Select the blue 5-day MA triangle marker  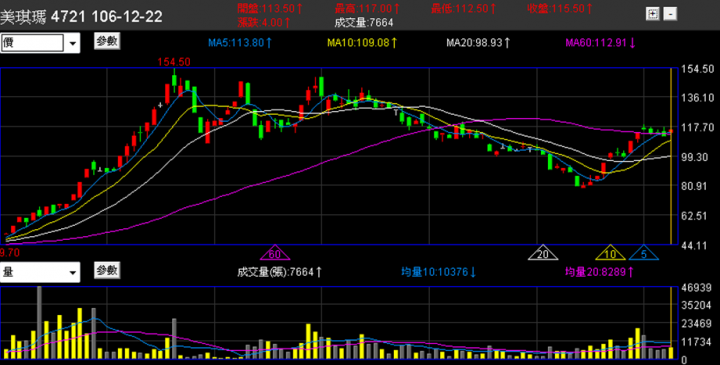point(644,253)
